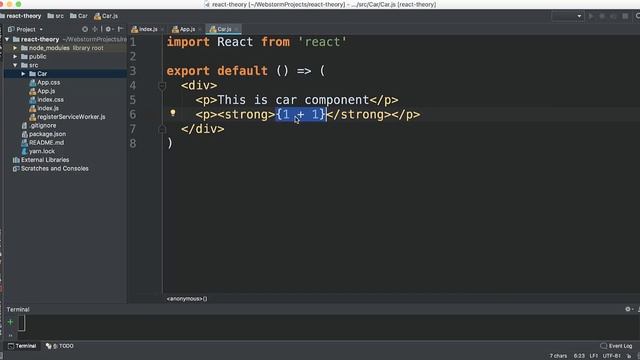Add a new terminal session with plus icon
Screen dimensions: 640x360
coord(10,322)
